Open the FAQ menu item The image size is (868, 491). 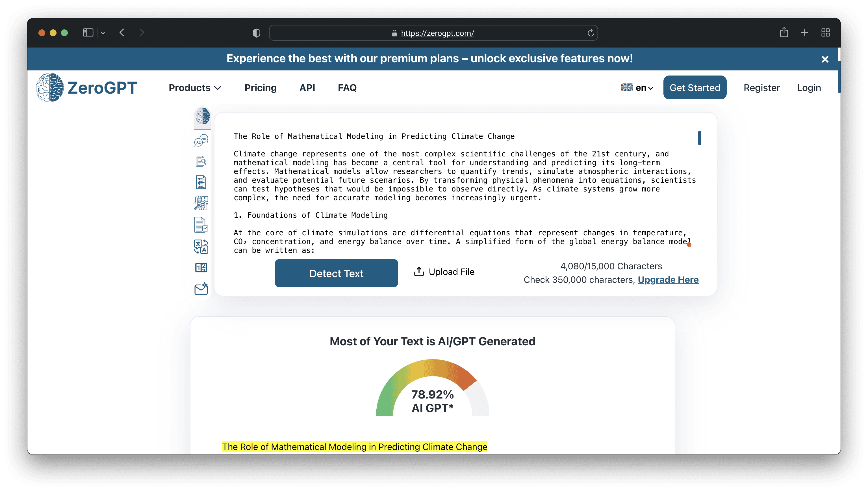pos(347,88)
